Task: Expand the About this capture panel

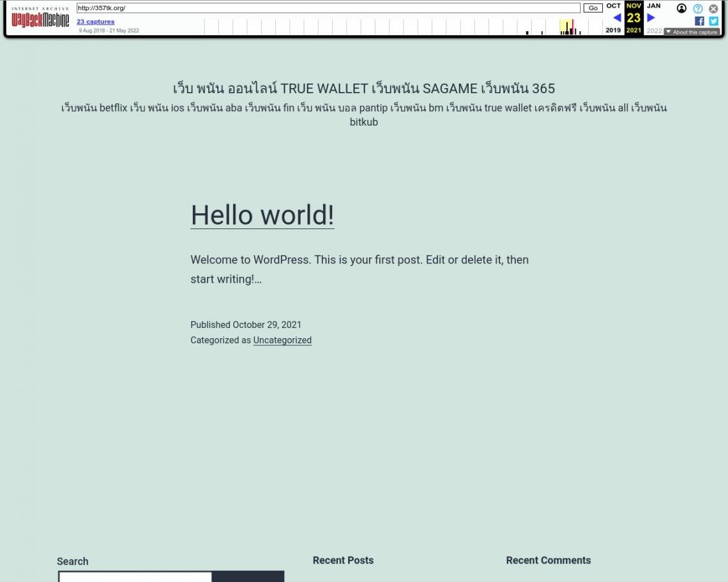Action: pyautogui.click(x=692, y=32)
